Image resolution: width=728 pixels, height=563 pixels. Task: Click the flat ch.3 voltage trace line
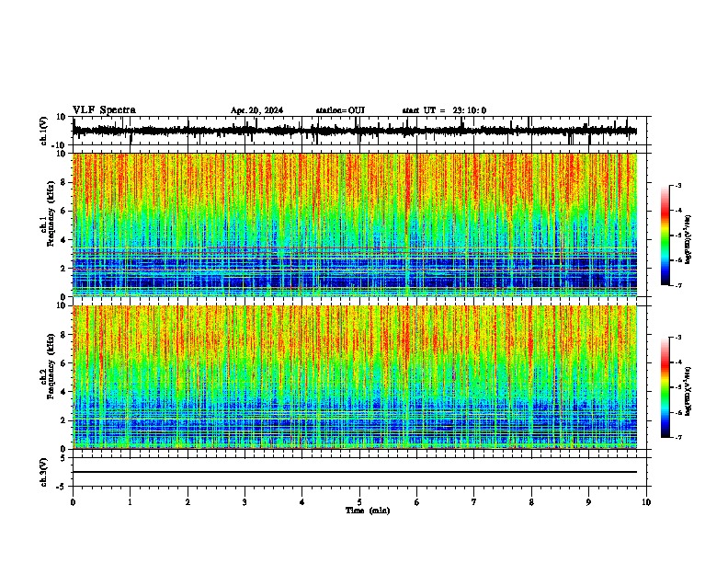coord(355,472)
